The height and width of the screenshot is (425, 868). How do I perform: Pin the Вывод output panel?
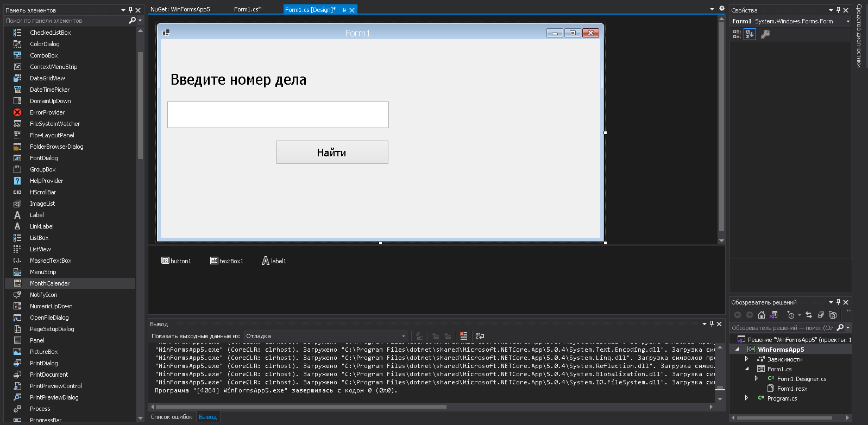pos(712,323)
